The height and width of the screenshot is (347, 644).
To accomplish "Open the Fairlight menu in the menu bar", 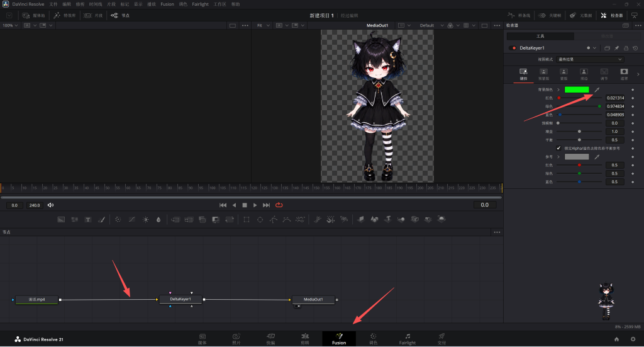I will click(201, 4).
